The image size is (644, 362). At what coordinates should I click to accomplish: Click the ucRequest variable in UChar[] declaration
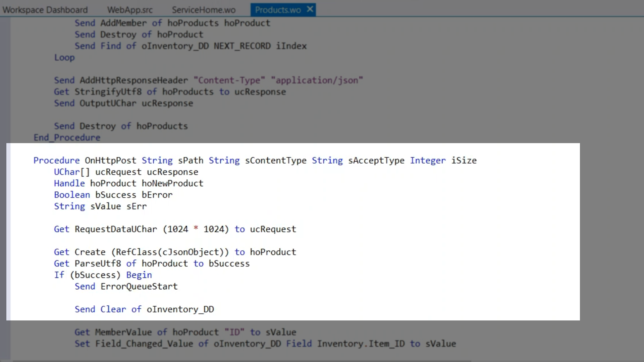click(x=118, y=172)
